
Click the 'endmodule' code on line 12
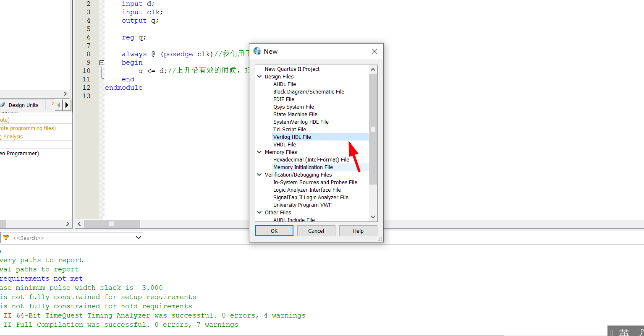(x=124, y=88)
